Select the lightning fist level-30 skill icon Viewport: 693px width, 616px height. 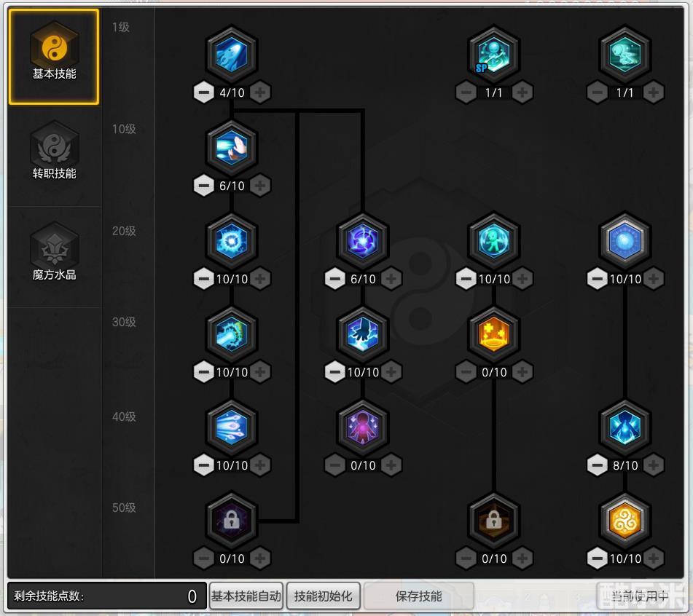[362, 333]
